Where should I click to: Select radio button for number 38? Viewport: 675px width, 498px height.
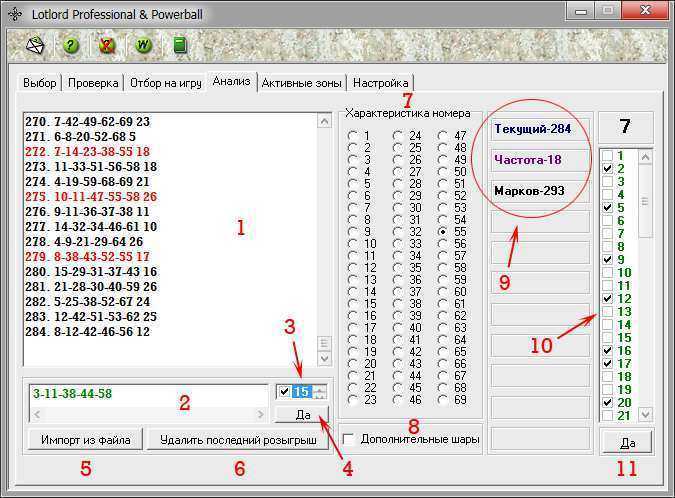coord(398,304)
